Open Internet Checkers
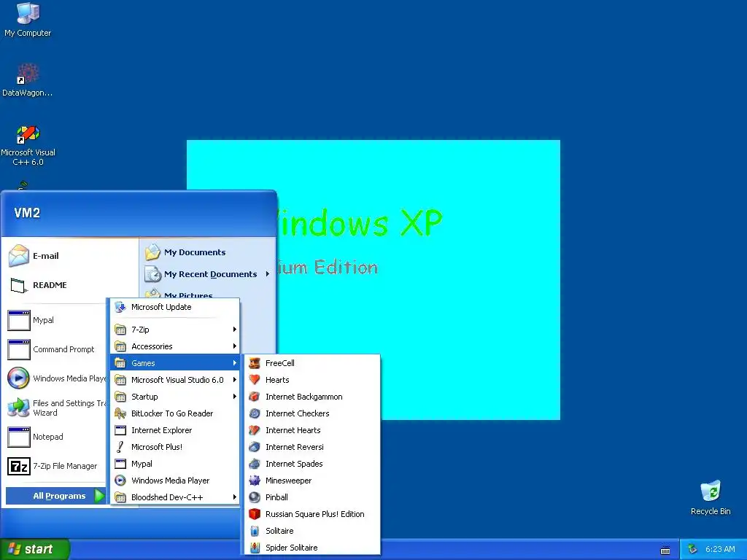The image size is (747, 560). [x=312, y=413]
